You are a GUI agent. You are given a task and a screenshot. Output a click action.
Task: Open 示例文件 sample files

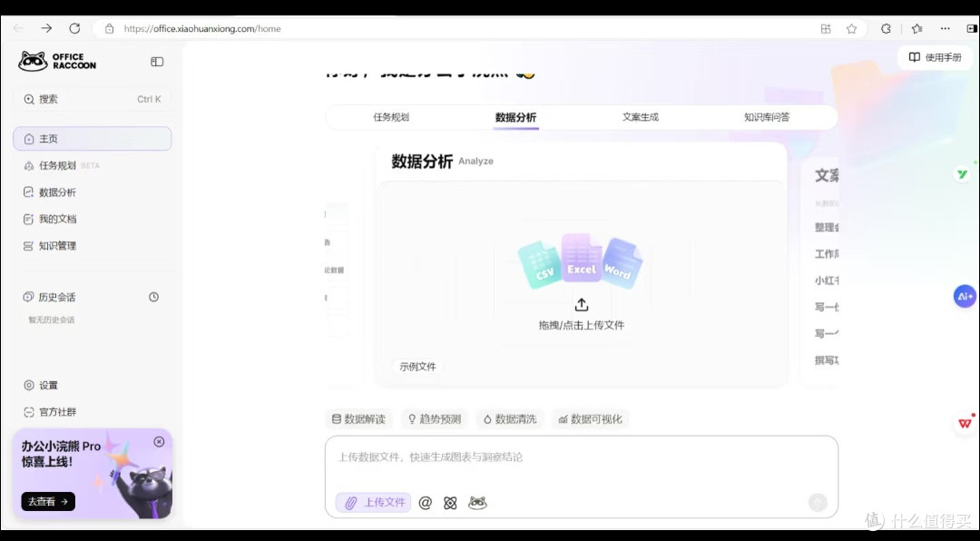point(417,367)
